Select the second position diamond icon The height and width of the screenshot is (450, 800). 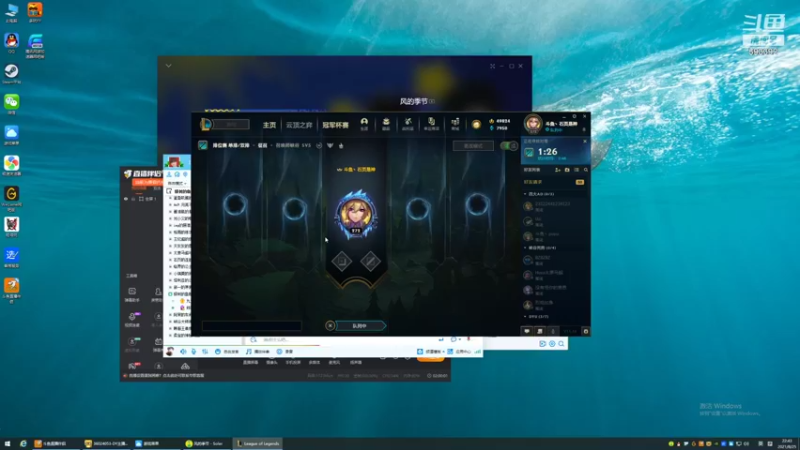pos(370,261)
